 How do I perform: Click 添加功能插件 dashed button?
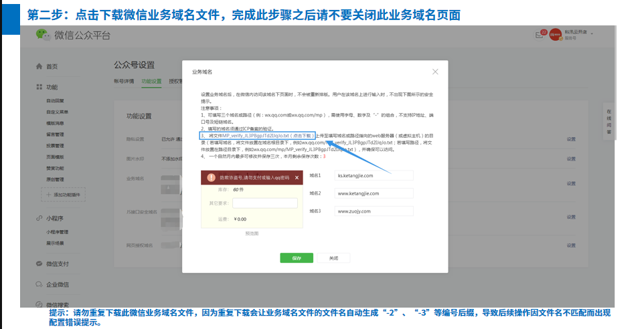[x=63, y=195]
